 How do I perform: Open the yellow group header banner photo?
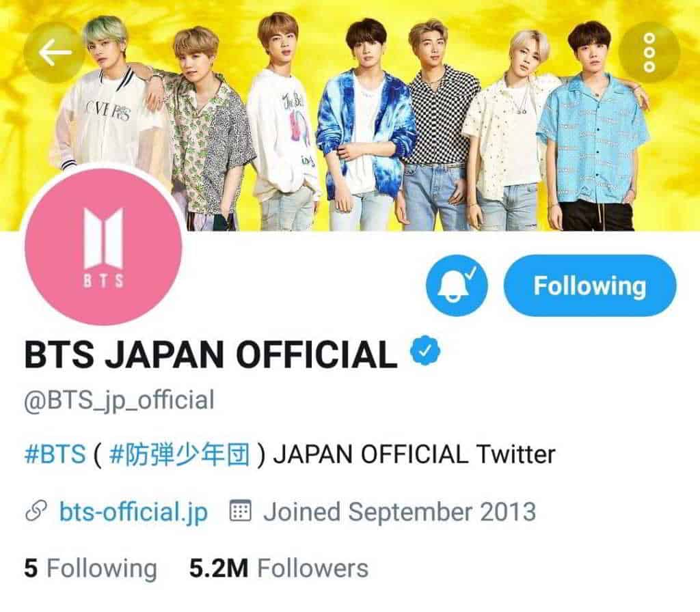pos(350,116)
